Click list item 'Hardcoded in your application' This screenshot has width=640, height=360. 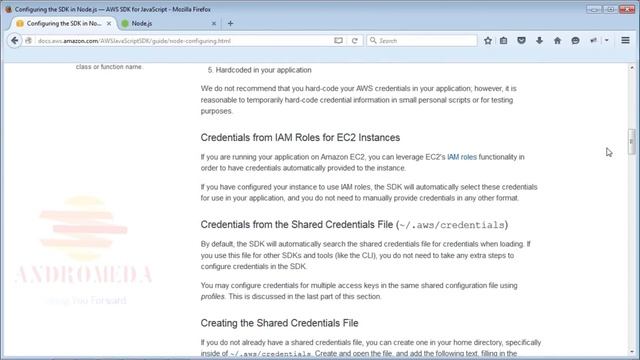pos(263,70)
